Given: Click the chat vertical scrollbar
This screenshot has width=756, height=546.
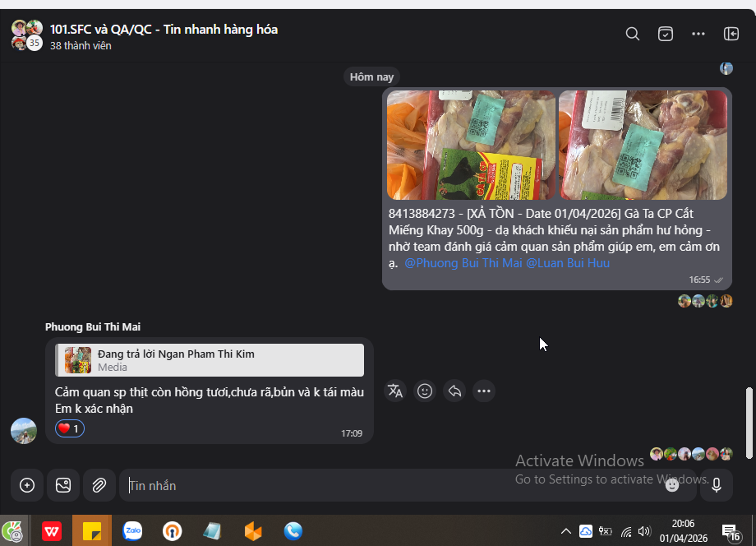Looking at the screenshot, I should point(749,423).
